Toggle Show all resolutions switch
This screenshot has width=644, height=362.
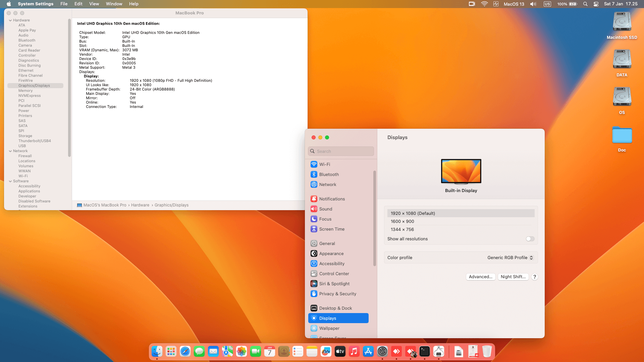[x=530, y=239]
